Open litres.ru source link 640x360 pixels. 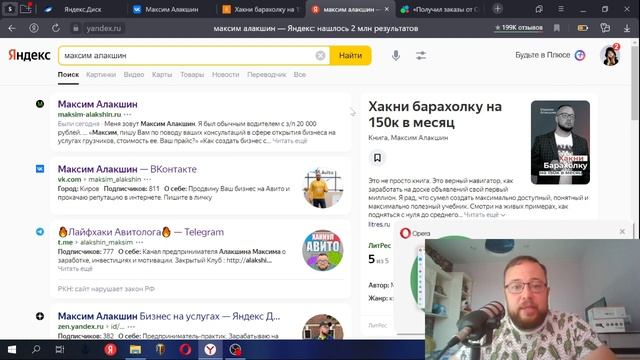coord(379,224)
